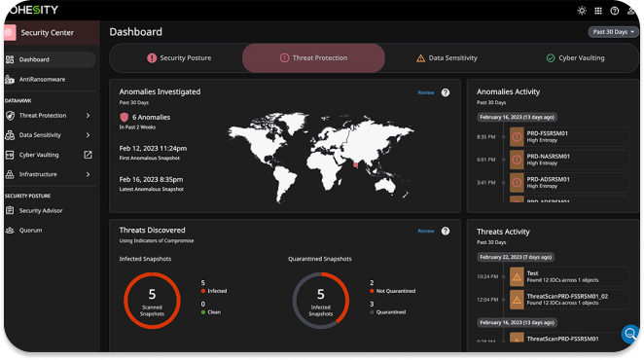644x360 pixels.
Task: Click the red location marker on the map
Action: tap(355, 164)
